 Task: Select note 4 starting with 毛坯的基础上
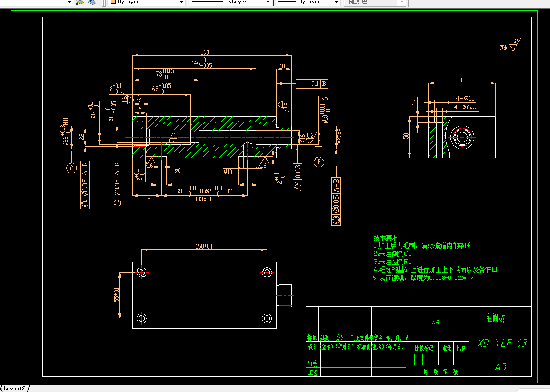click(x=435, y=269)
